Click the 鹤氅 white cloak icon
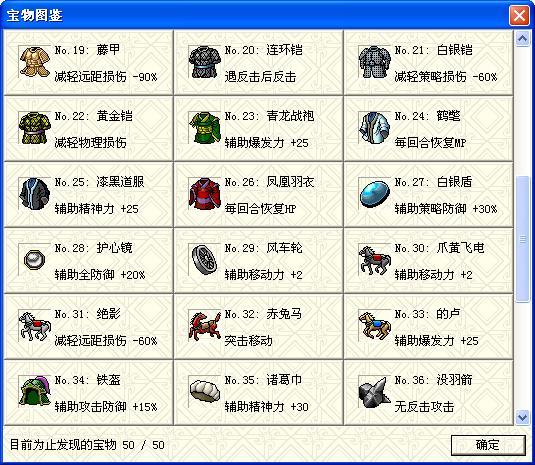Viewport: 535px width, 465px height. pyautogui.click(x=375, y=128)
